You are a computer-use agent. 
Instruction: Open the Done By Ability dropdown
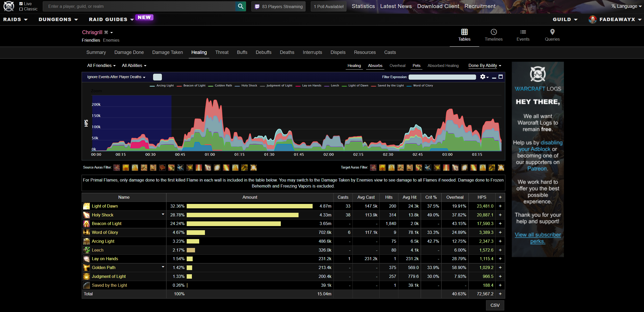[x=484, y=66]
